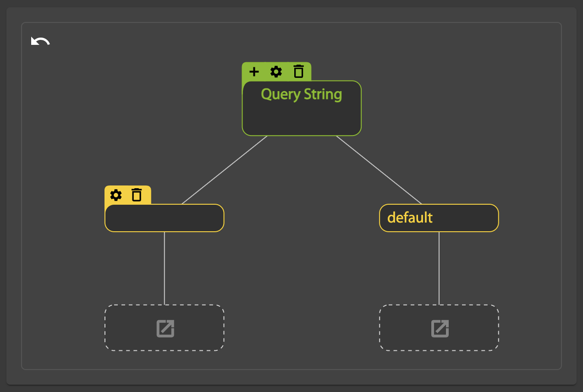
Task: Click the undo arrow icon
Action: (x=40, y=42)
